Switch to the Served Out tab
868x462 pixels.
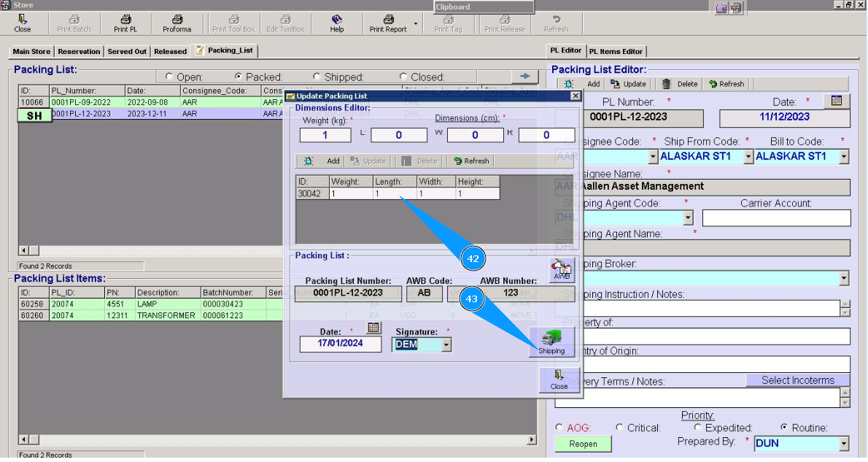click(127, 51)
